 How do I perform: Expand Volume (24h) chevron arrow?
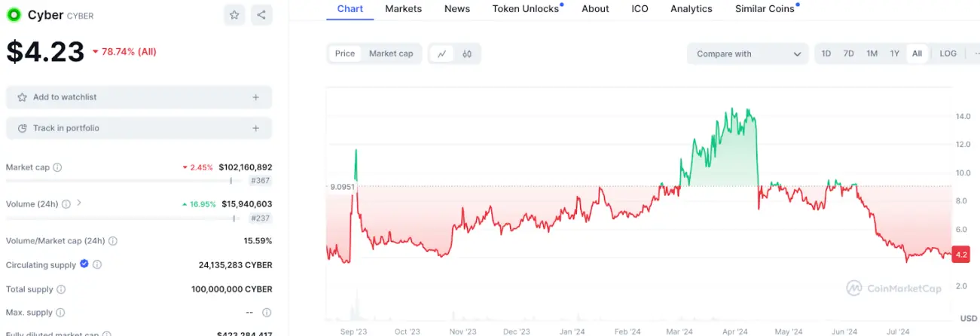pos(80,203)
